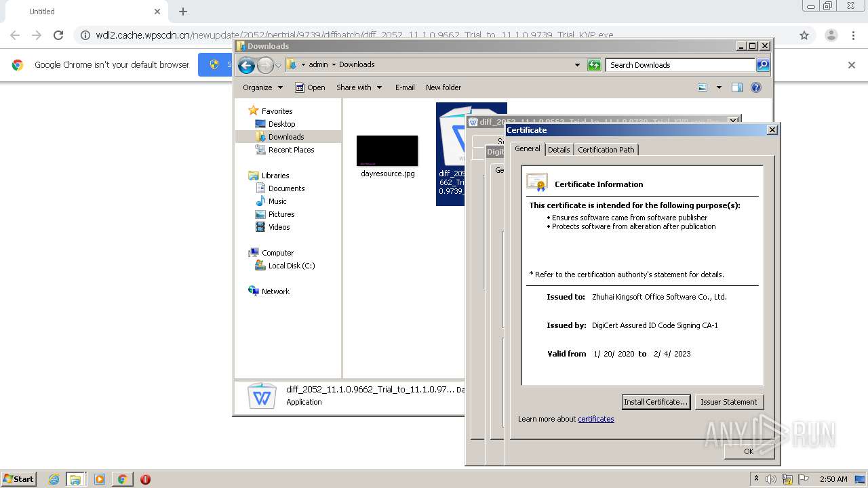Click the Chrome address bar URL
Screen dimensions: 868x488
pos(354,35)
